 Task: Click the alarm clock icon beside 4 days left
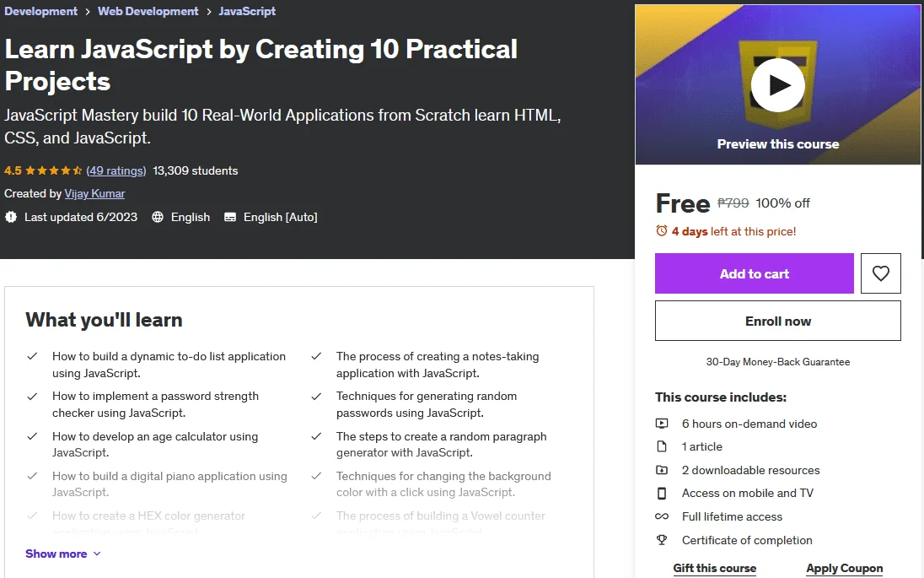[662, 230]
